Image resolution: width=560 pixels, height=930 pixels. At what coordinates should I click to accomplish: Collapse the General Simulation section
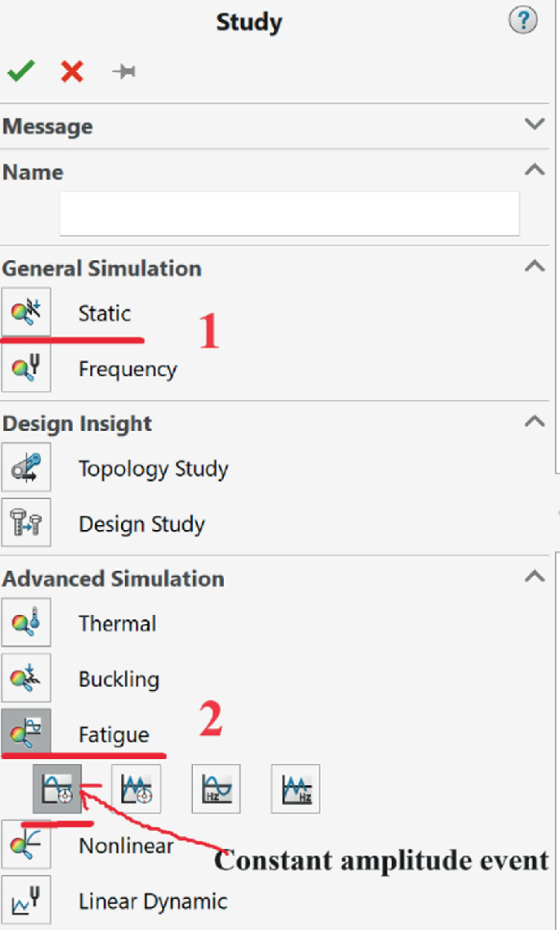tap(535, 266)
